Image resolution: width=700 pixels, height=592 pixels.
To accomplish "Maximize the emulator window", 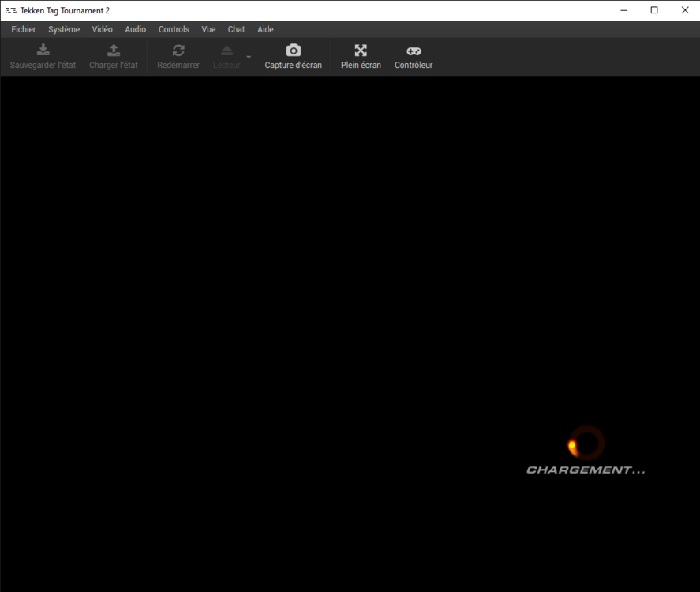I will [654, 10].
